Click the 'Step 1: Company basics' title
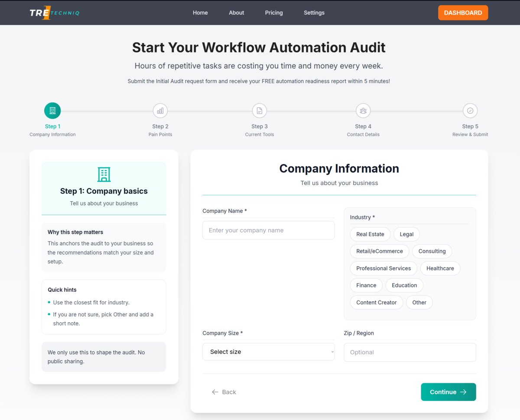 104,191
